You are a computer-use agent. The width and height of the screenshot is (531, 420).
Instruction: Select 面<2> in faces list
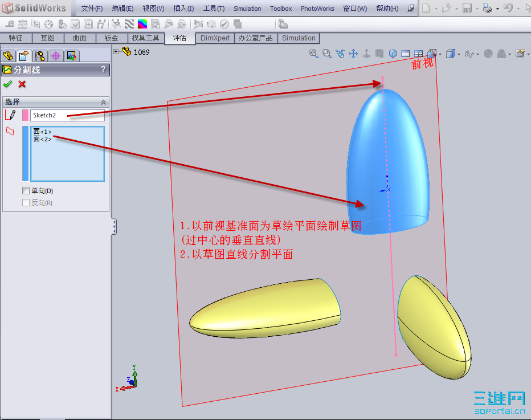42,139
